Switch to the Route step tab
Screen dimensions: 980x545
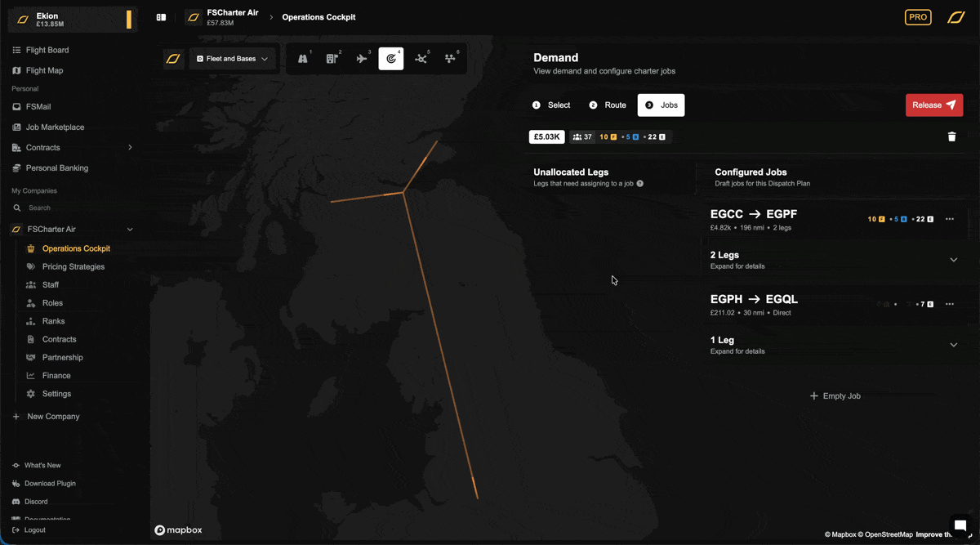pyautogui.click(x=608, y=105)
